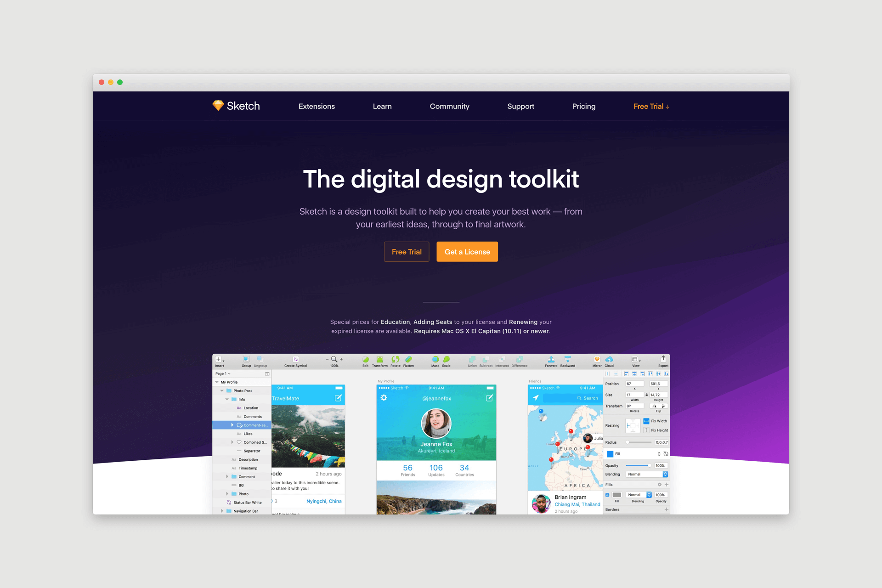Click the Community navigation tab
882x588 pixels.
click(x=450, y=106)
